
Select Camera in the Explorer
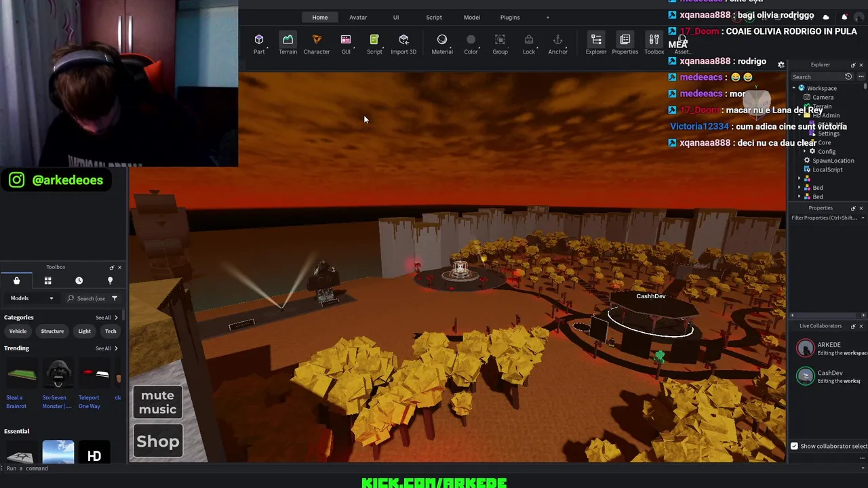coord(823,98)
